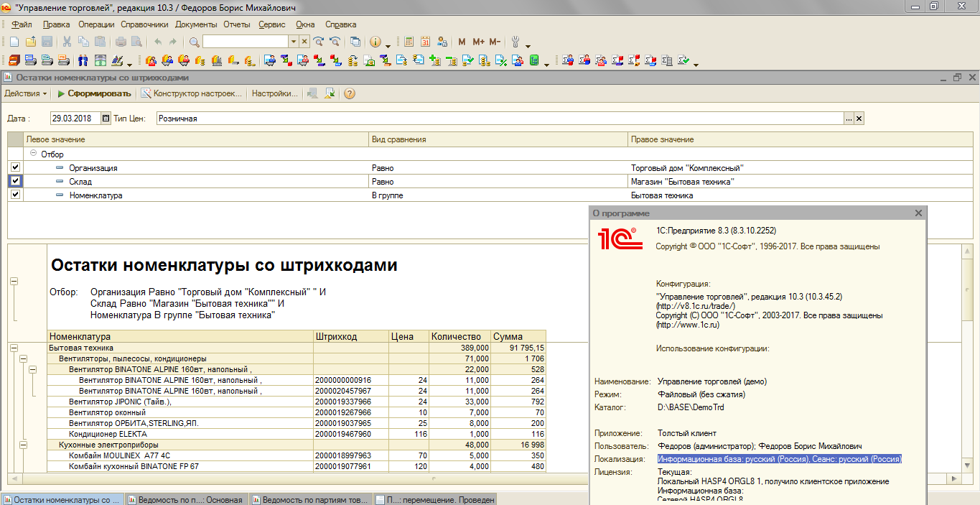Toggle the Склад filter checkbox
This screenshot has height=505, width=980.
15,181
